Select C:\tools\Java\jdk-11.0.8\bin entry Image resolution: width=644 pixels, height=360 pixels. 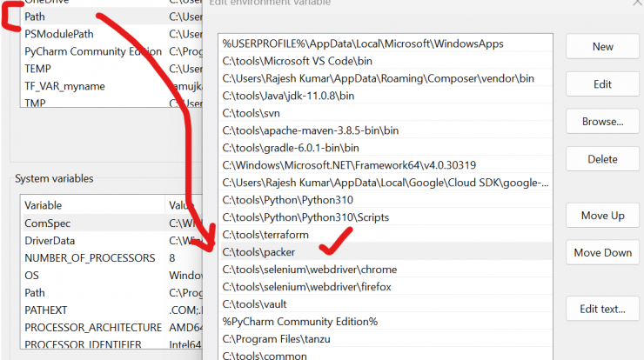pyautogui.click(x=386, y=96)
